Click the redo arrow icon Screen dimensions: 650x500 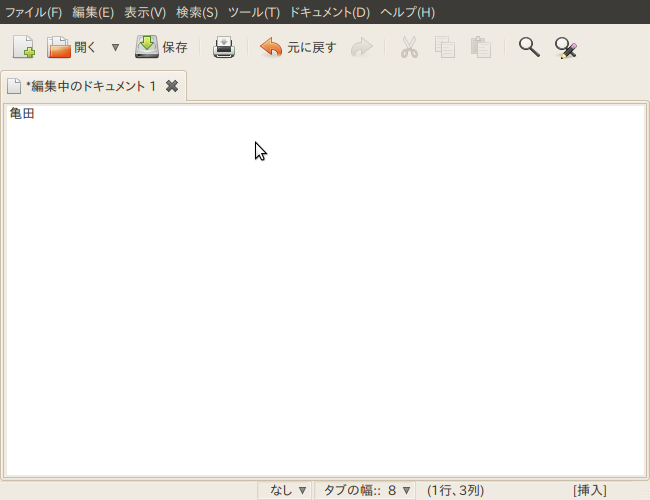[x=362, y=47]
